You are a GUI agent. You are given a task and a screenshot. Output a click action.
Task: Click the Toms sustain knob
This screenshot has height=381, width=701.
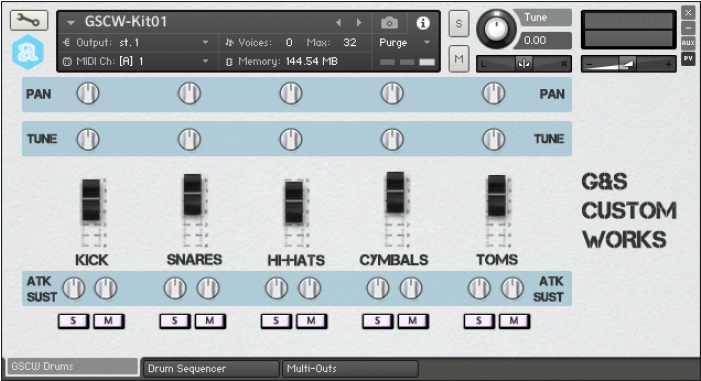click(512, 288)
